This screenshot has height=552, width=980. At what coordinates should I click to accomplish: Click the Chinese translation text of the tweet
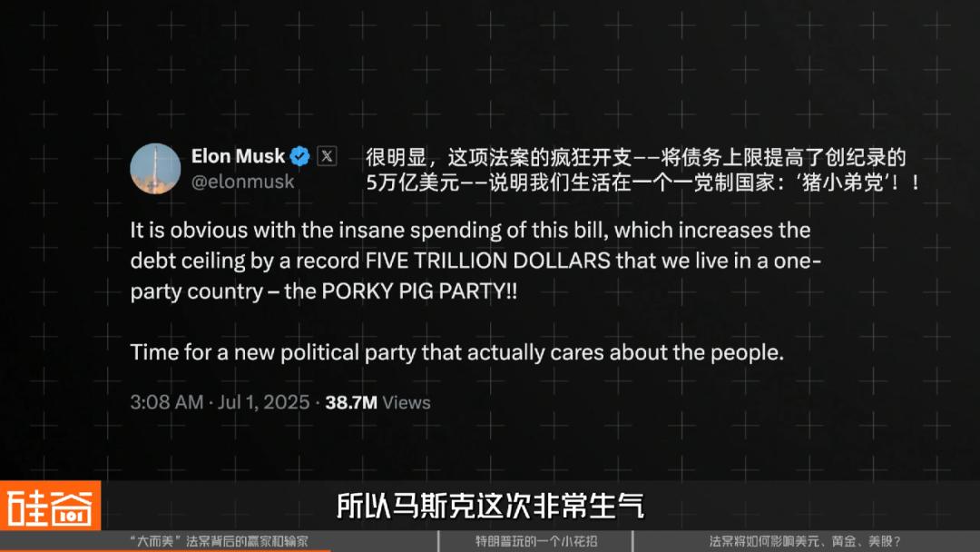[642, 170]
